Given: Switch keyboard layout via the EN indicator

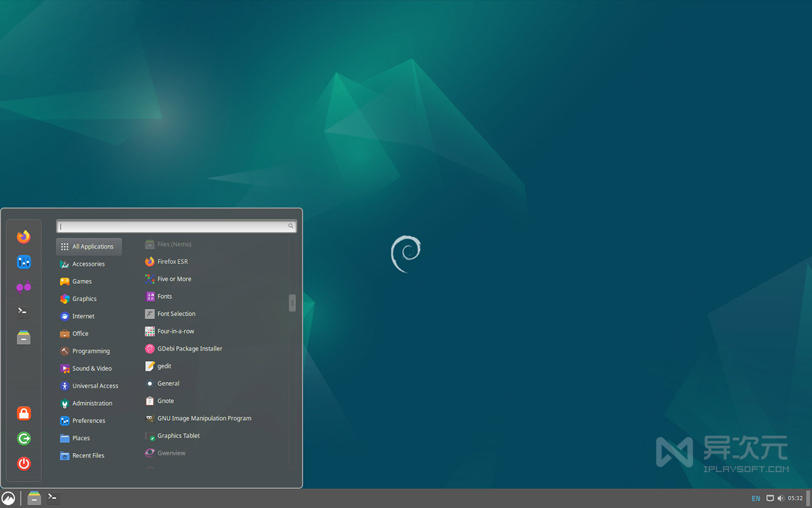Looking at the screenshot, I should 756,498.
